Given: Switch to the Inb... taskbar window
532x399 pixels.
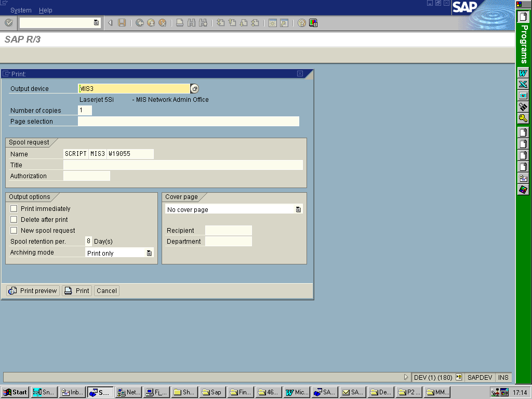Looking at the screenshot, I should click(72, 392).
